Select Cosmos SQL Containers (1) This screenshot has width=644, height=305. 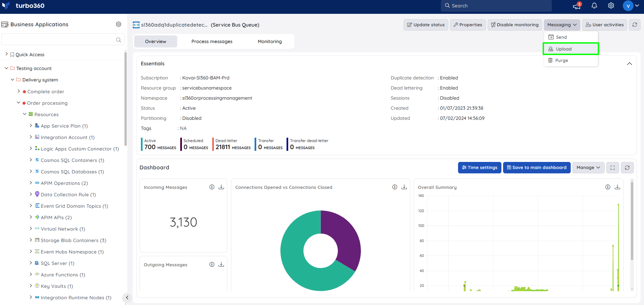72,160
